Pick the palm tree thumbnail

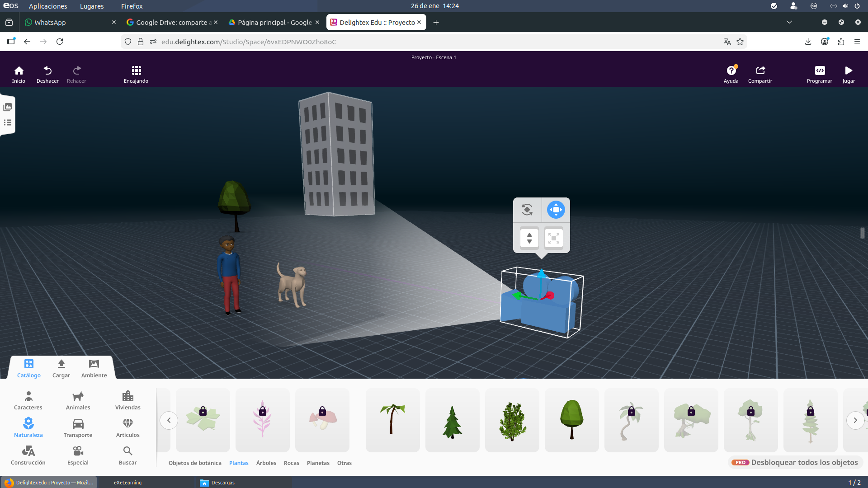(x=392, y=420)
